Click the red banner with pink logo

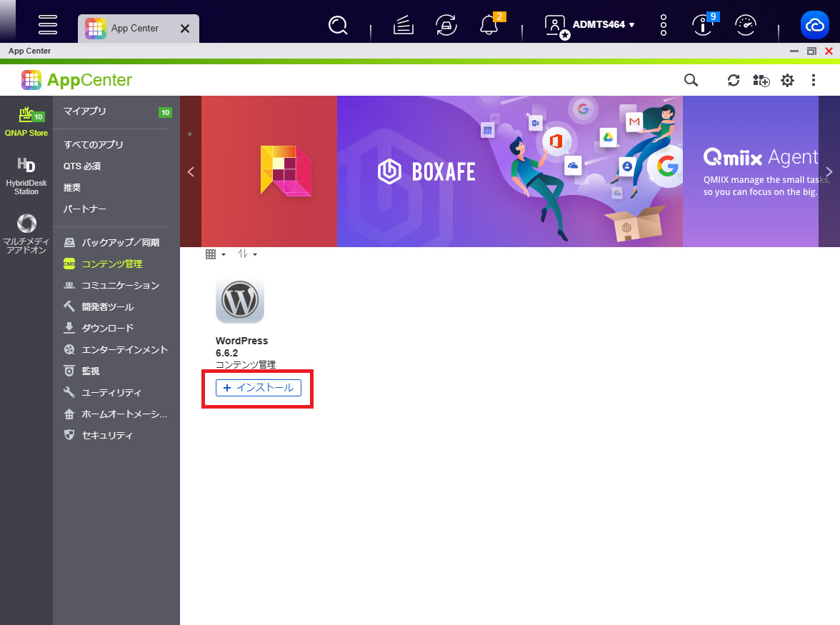click(x=269, y=171)
